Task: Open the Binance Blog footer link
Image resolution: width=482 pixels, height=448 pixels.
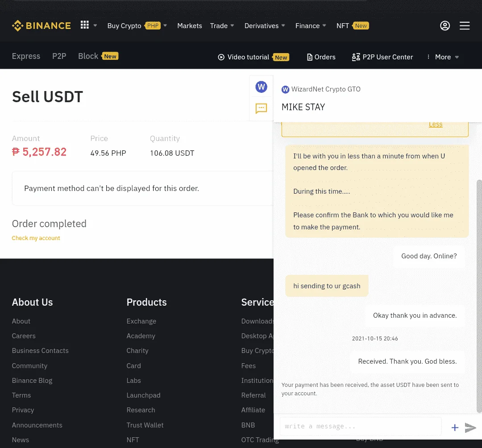Action: [x=32, y=381]
